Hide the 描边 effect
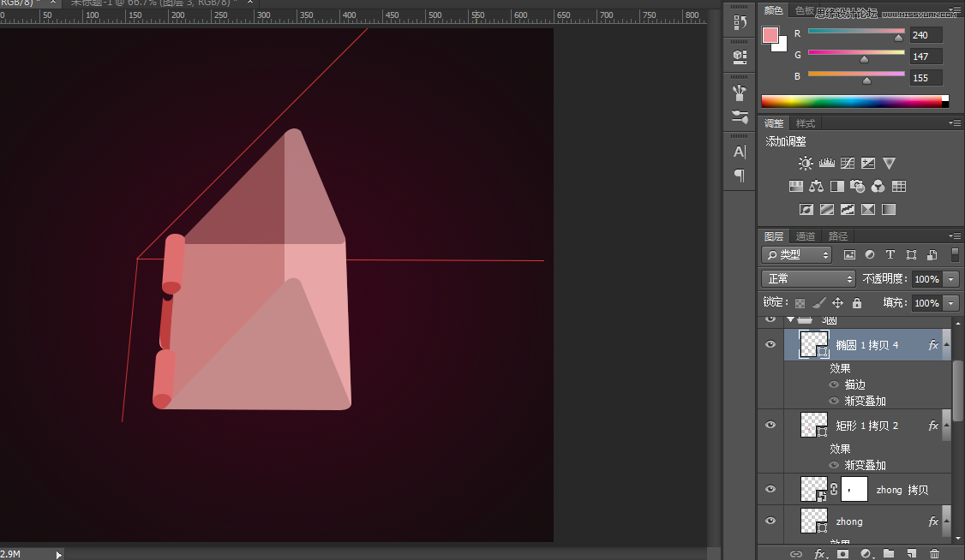965x560 pixels. 834,384
